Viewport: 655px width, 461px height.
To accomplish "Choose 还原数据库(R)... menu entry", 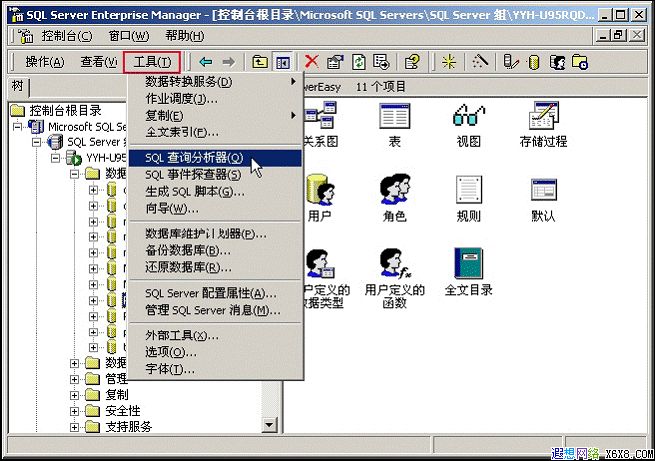I will tap(215, 267).
